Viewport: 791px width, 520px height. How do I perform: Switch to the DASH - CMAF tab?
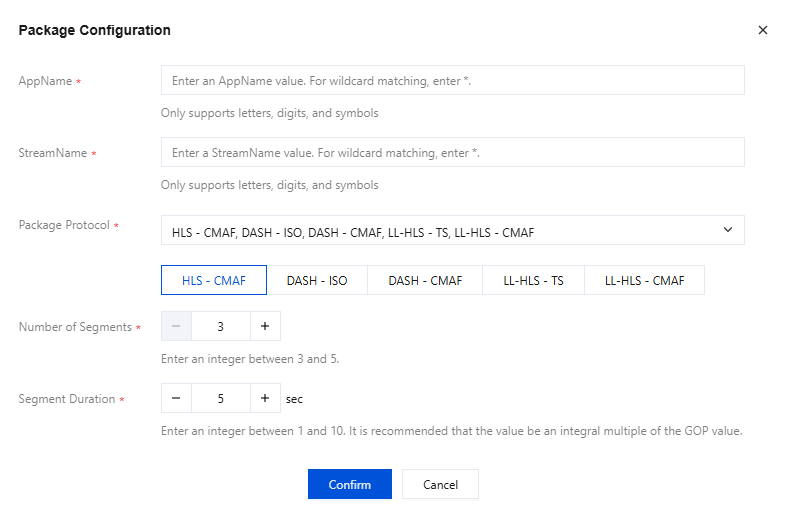[425, 280]
